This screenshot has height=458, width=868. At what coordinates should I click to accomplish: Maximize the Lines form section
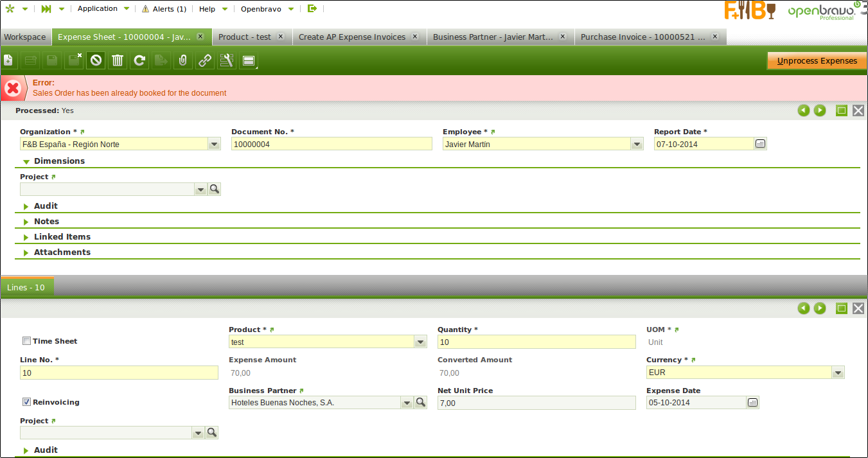pyautogui.click(x=842, y=308)
